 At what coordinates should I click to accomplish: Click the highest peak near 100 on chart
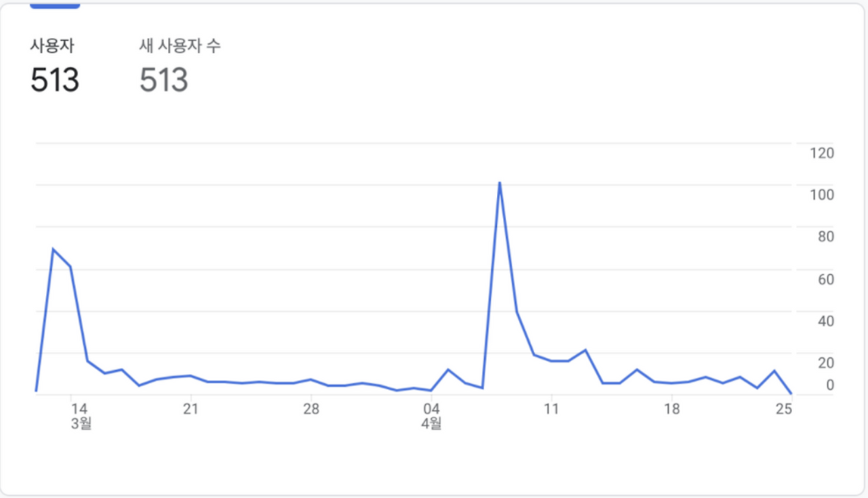pos(500,183)
